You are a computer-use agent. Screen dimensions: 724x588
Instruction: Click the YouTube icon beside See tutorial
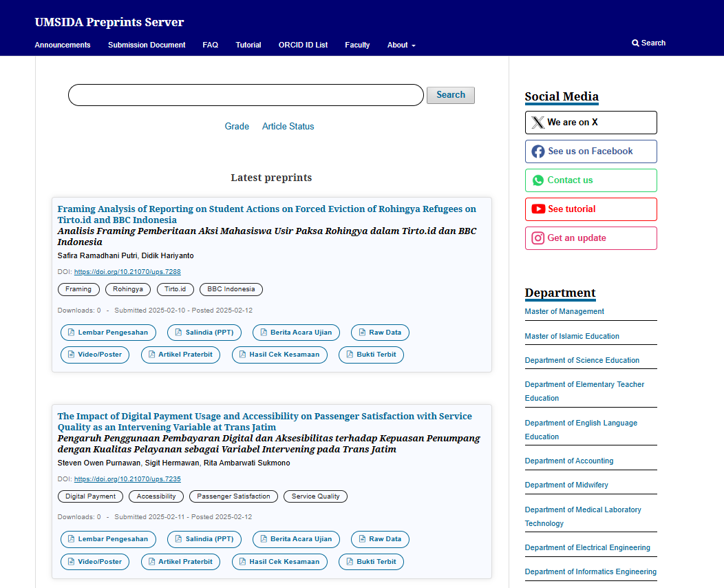pos(538,209)
